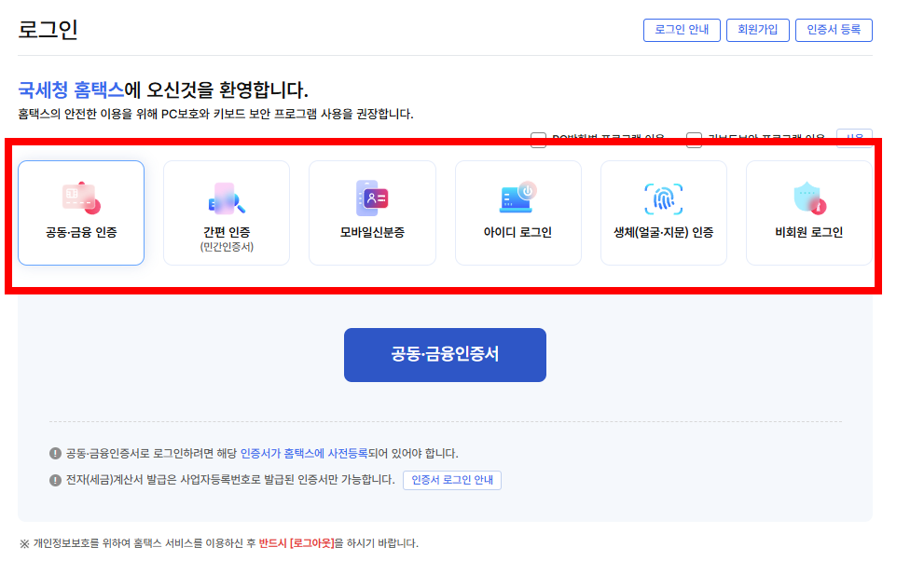The height and width of the screenshot is (561, 924).
Task: Follow the 인증서가 홈택스에 사전등록 link
Action: pos(304,453)
